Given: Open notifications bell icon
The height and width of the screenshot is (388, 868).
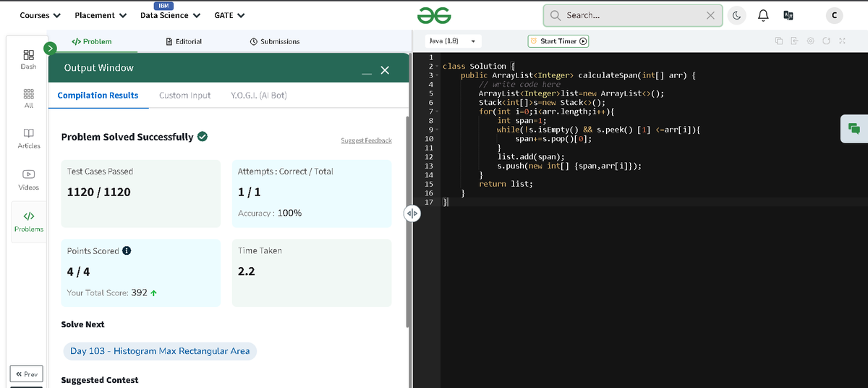Looking at the screenshot, I should (762, 15).
